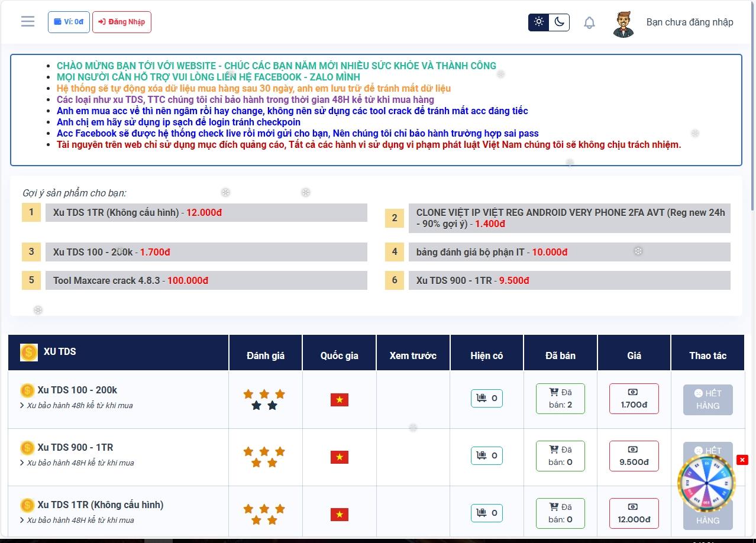Open the hamburger sidebar menu
The height and width of the screenshot is (543, 756).
(x=28, y=22)
